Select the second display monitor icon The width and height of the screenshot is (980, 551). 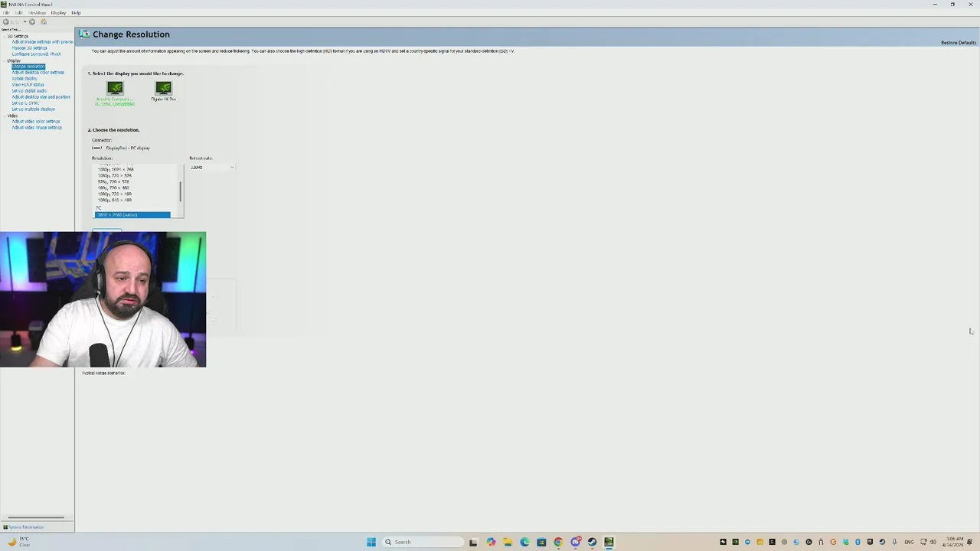163,88
